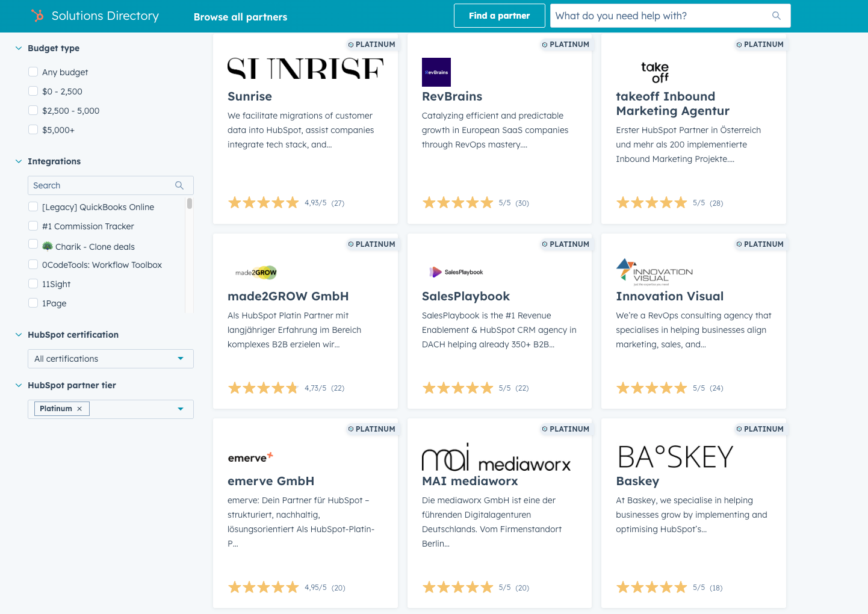Click the HubSpot sprocket logo
This screenshot has height=614, width=868.
tap(37, 16)
